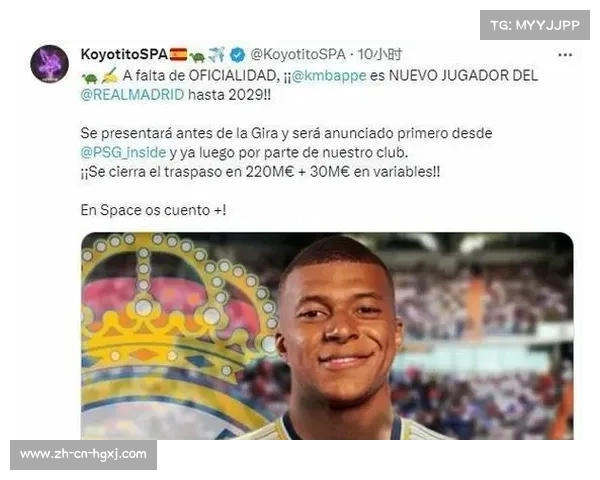The height and width of the screenshot is (480, 600).
Task: Click the @KoyotitoSPA handle
Action: coord(298,54)
